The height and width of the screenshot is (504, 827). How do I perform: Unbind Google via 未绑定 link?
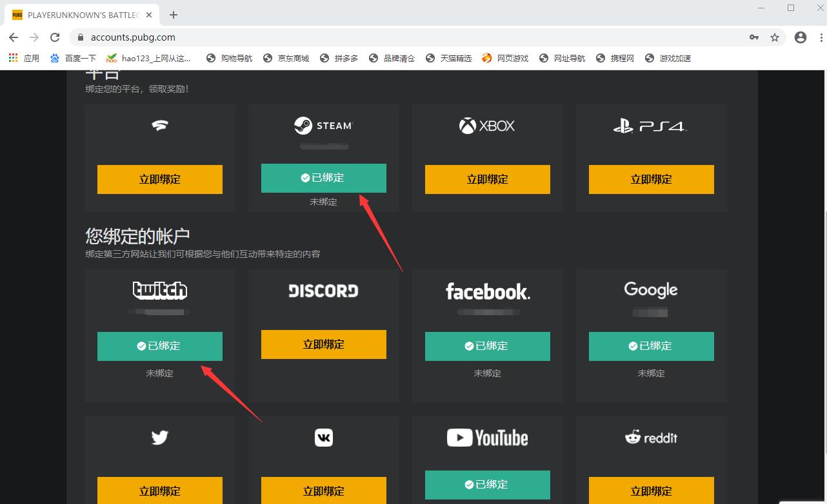click(x=651, y=373)
